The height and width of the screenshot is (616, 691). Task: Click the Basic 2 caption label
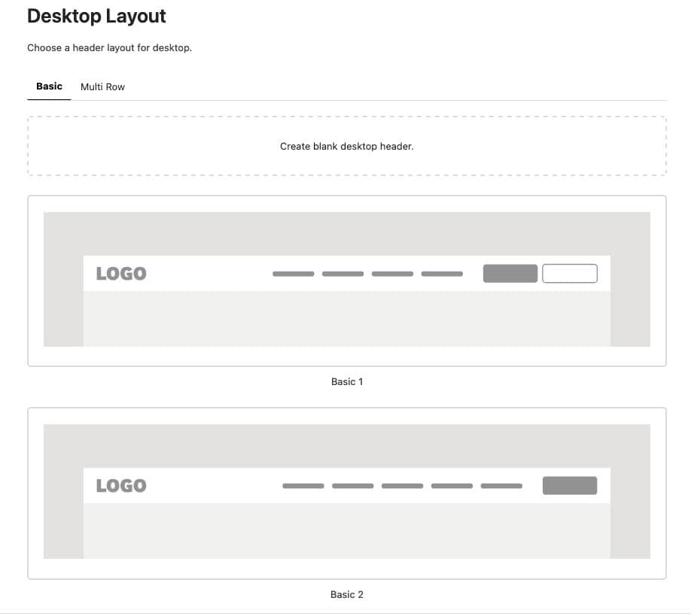point(347,594)
